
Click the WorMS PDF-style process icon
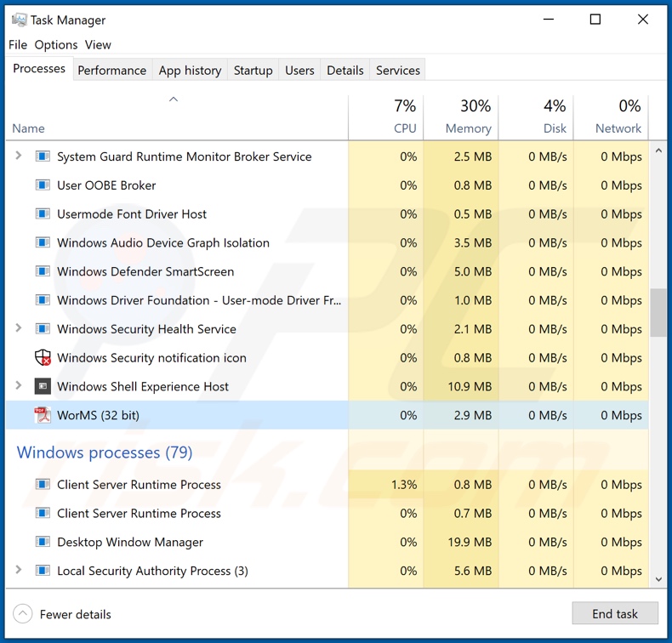tap(43, 415)
